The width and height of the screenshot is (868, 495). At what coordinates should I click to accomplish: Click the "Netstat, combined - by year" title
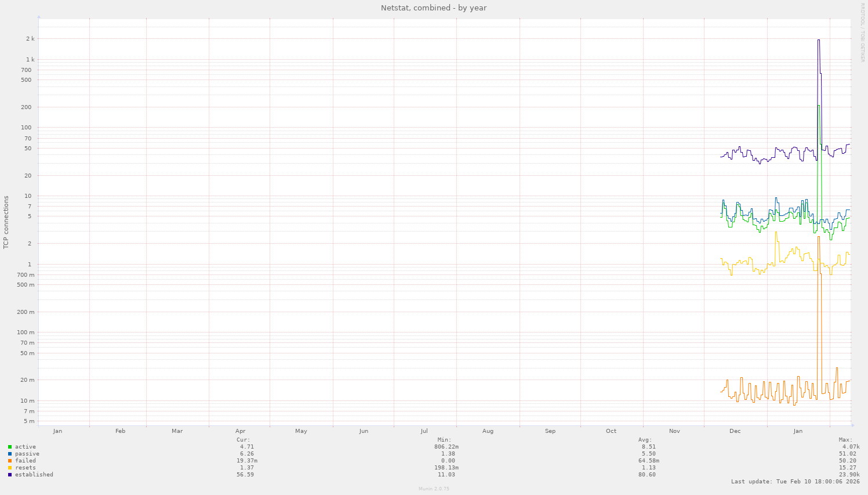pyautogui.click(x=433, y=8)
